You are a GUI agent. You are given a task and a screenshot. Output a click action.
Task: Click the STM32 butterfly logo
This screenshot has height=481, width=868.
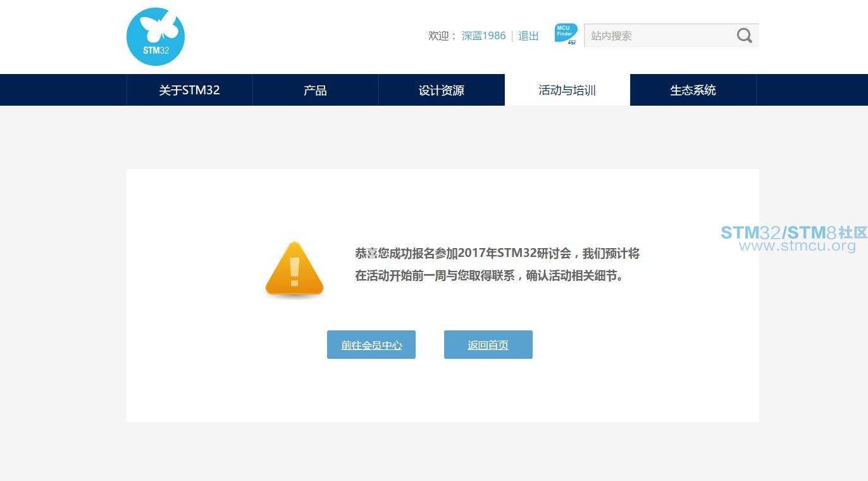click(156, 37)
